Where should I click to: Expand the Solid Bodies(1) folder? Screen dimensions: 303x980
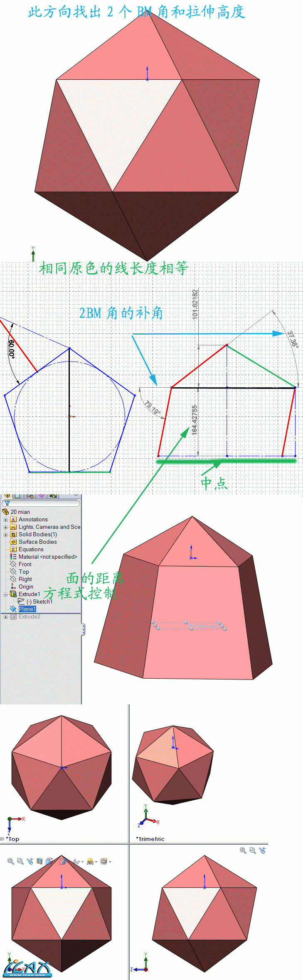pos(5,535)
